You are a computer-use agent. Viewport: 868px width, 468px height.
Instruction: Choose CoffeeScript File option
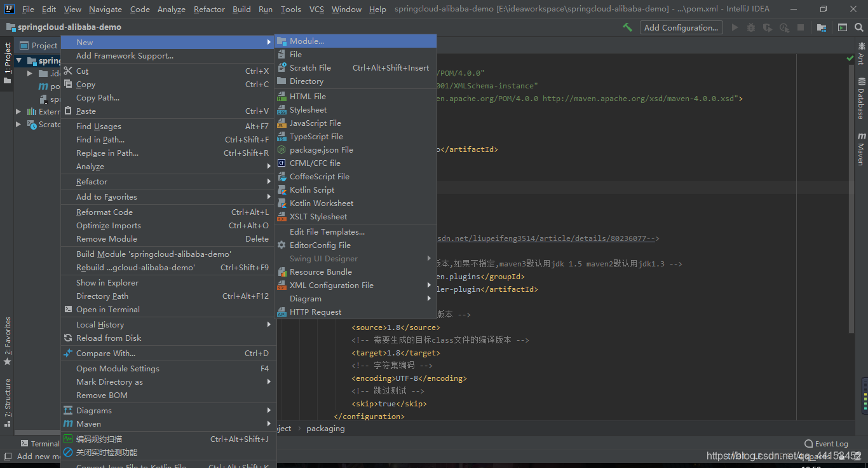355,176
